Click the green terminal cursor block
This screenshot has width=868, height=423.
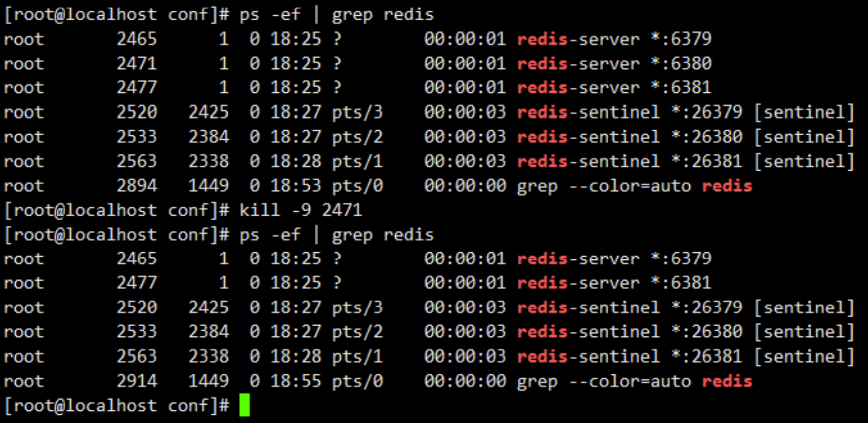[x=245, y=405]
